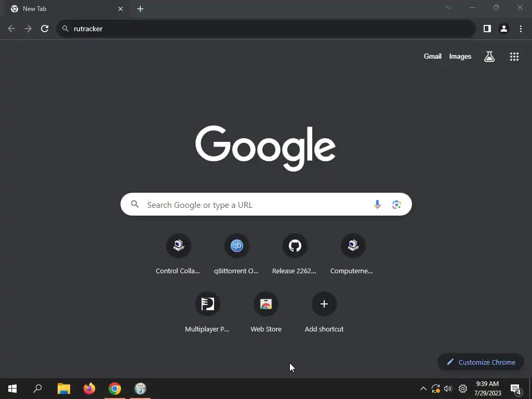The width and height of the screenshot is (532, 399).
Task: Switch to Firefox in the taskbar
Action: pos(89,389)
